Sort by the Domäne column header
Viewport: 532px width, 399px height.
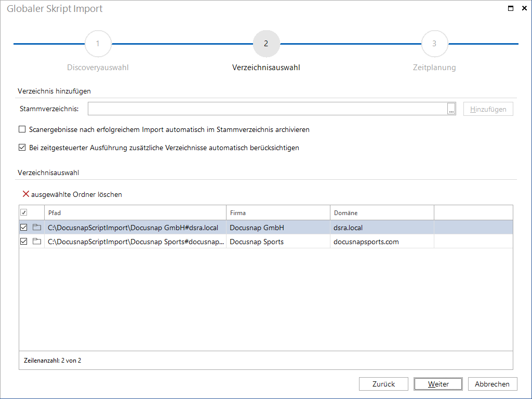click(382, 212)
